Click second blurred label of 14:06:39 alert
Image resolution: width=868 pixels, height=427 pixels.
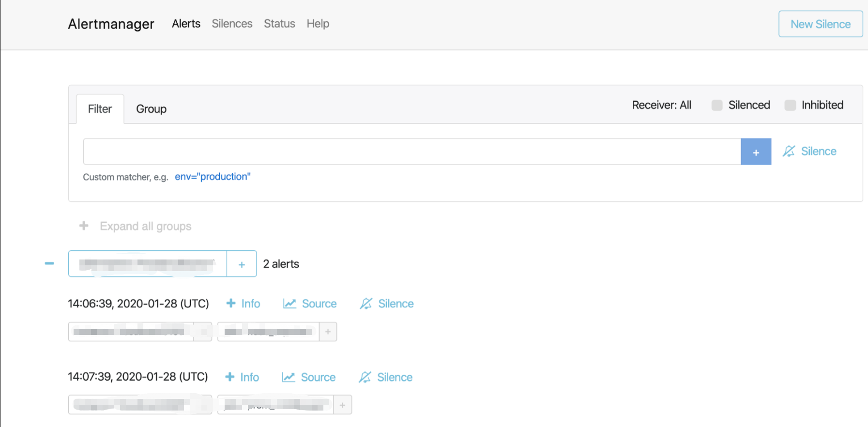(x=268, y=332)
